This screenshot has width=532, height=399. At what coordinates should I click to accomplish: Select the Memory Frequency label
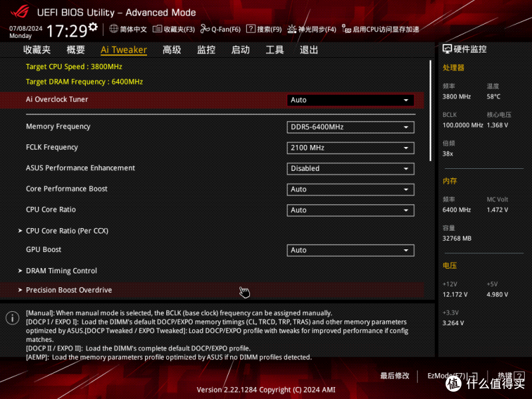tap(58, 126)
